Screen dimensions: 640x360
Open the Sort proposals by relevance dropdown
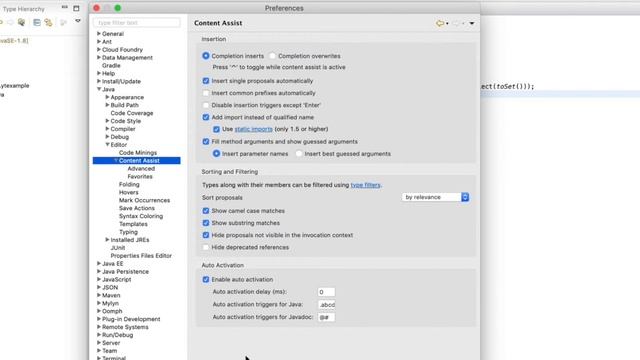(x=435, y=197)
